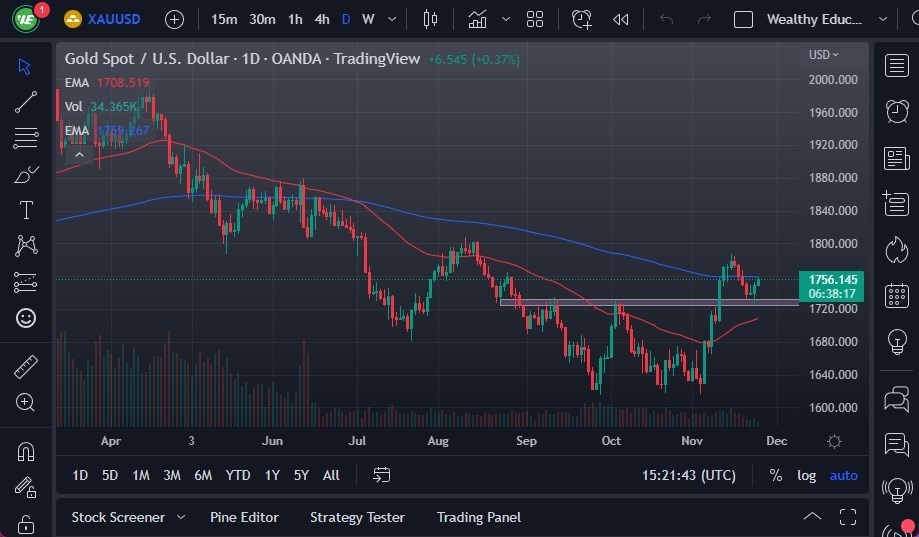919x537 pixels.
Task: Start bar replay with the rewind icon
Action: click(x=621, y=19)
